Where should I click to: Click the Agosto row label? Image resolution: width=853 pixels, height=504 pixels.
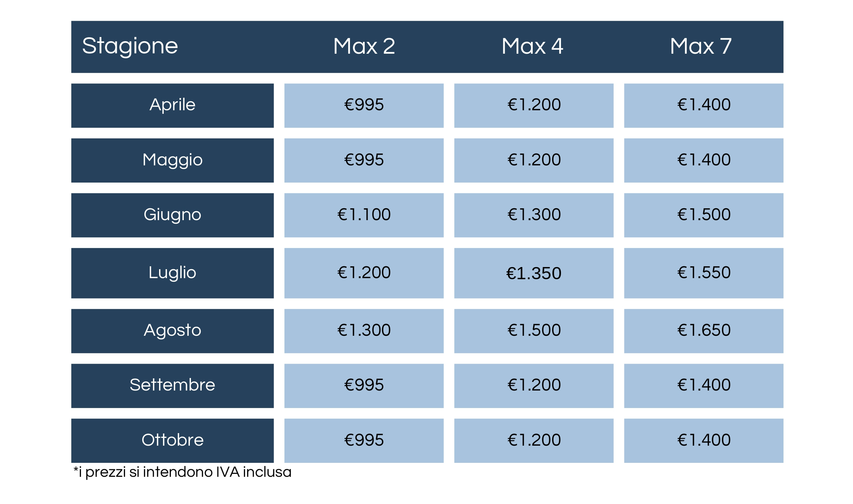tap(172, 331)
